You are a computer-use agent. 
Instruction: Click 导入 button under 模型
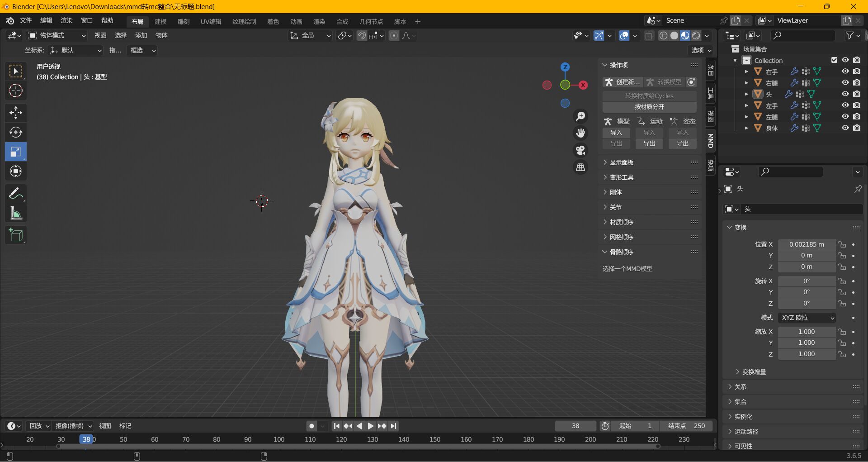[616, 133]
